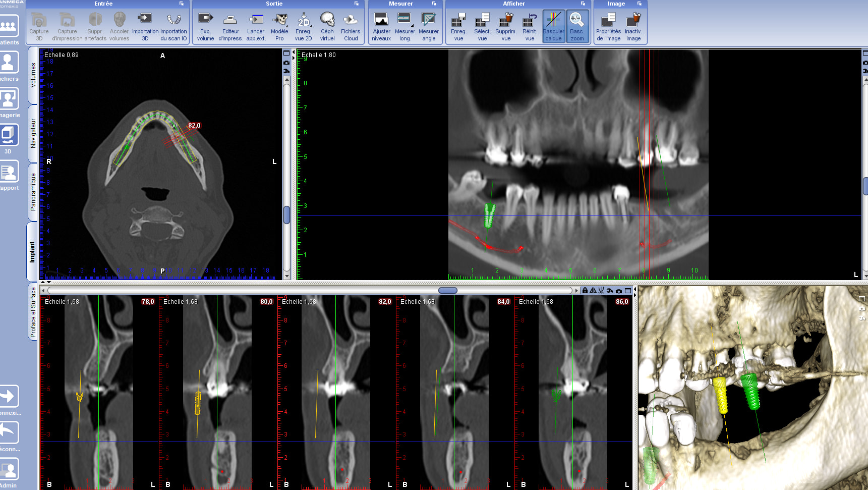Toggle the lock icon above cross-sections
Image resolution: width=868 pixels, height=490 pixels.
(x=585, y=291)
